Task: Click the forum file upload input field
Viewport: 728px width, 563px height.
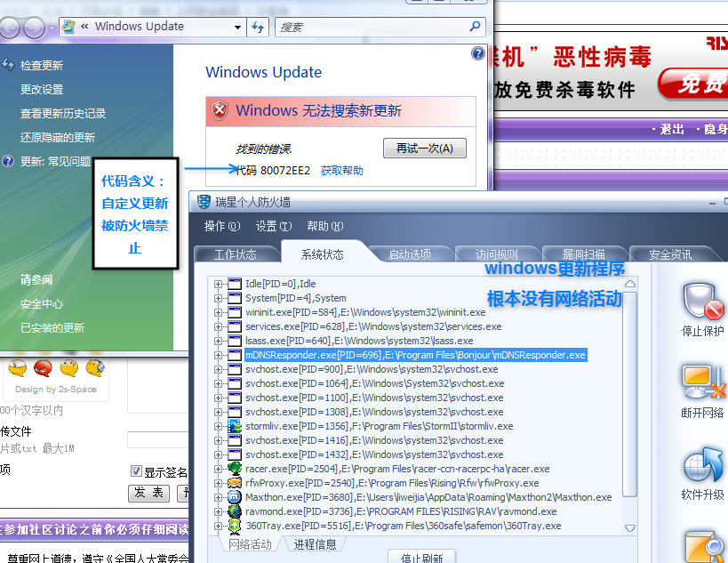Action: pyautogui.click(x=158, y=439)
